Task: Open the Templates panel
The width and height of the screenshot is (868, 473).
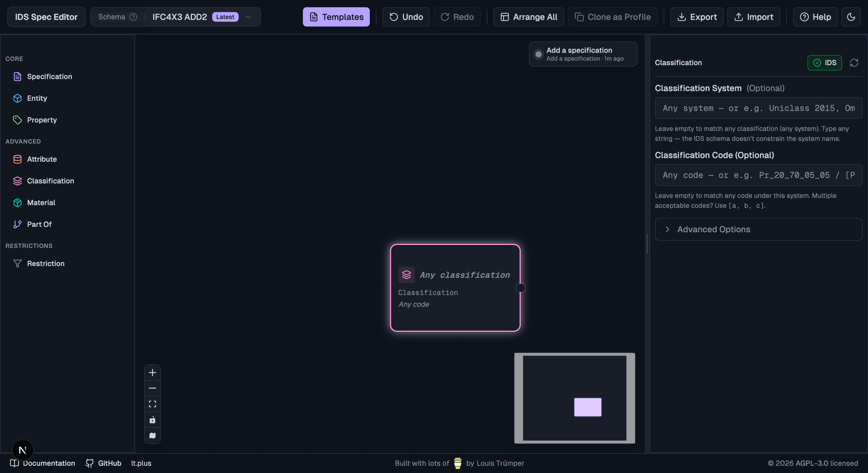Action: click(x=336, y=17)
